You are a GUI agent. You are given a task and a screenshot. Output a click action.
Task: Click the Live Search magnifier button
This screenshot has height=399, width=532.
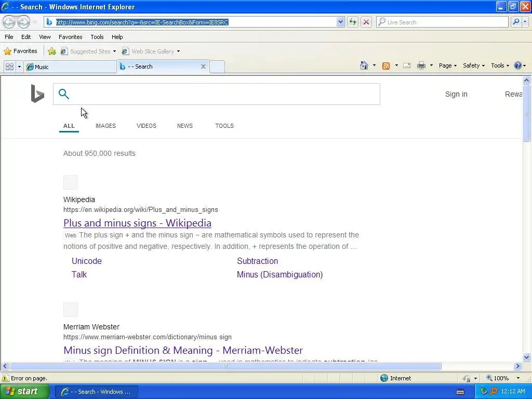pos(516,22)
